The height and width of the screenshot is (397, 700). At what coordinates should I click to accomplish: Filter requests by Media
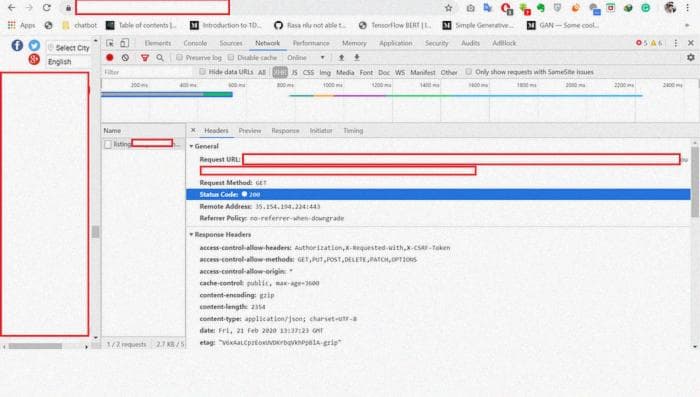click(345, 72)
